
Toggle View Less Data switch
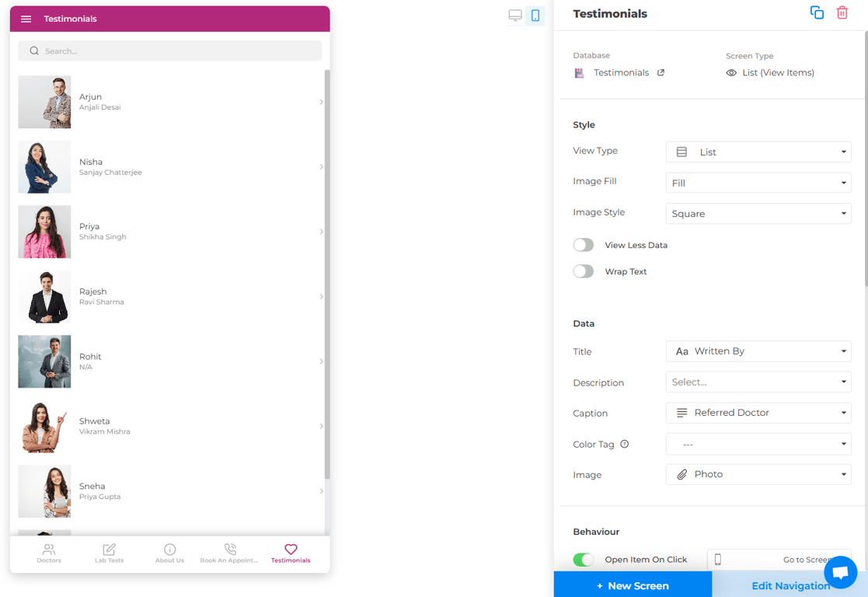click(x=584, y=245)
